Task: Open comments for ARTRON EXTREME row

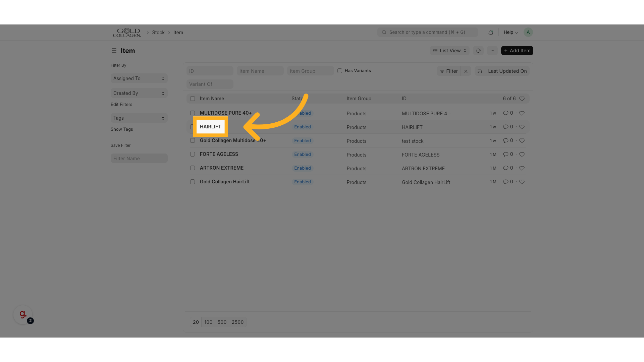Action: (x=508, y=168)
